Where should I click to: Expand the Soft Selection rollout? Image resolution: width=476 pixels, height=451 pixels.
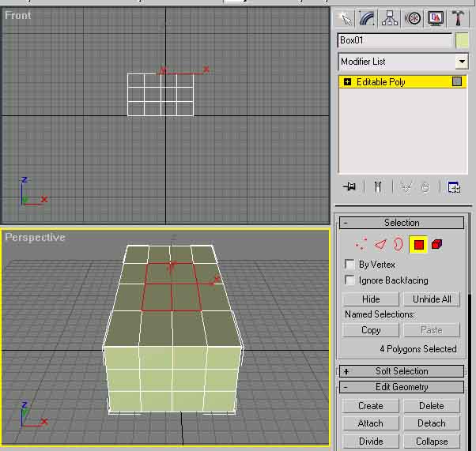(x=346, y=371)
